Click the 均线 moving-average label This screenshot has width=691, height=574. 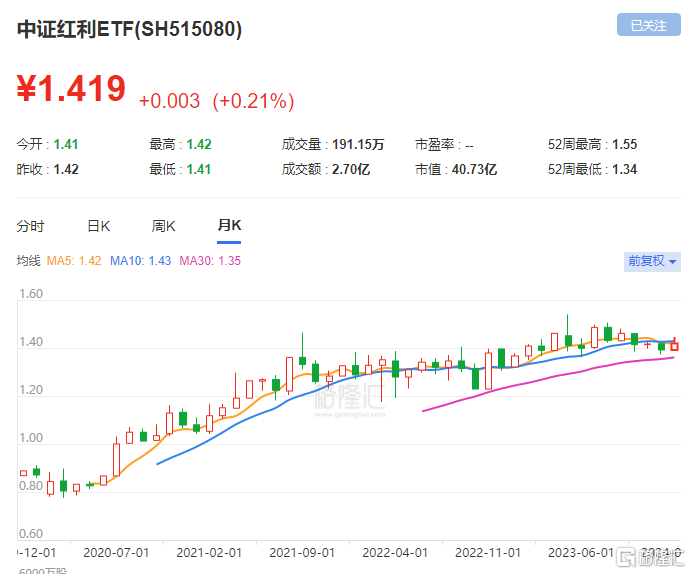pyautogui.click(x=29, y=261)
